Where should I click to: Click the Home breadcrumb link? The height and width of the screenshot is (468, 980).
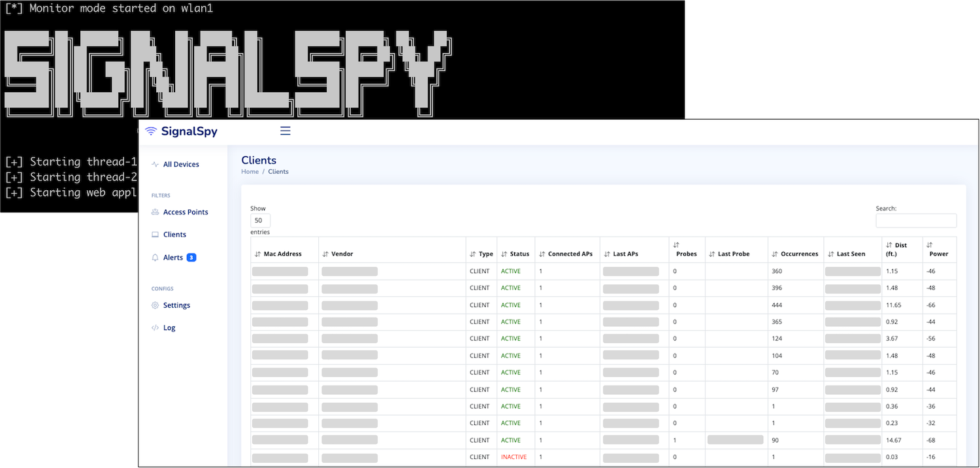[x=250, y=172]
